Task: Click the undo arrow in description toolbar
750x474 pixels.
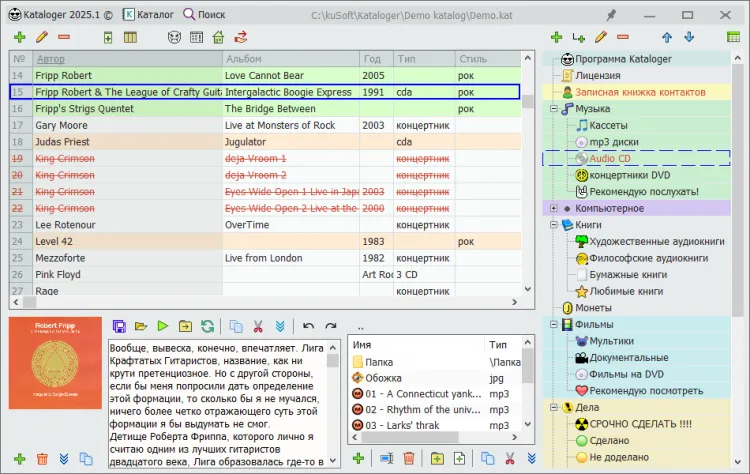Action: (x=307, y=326)
